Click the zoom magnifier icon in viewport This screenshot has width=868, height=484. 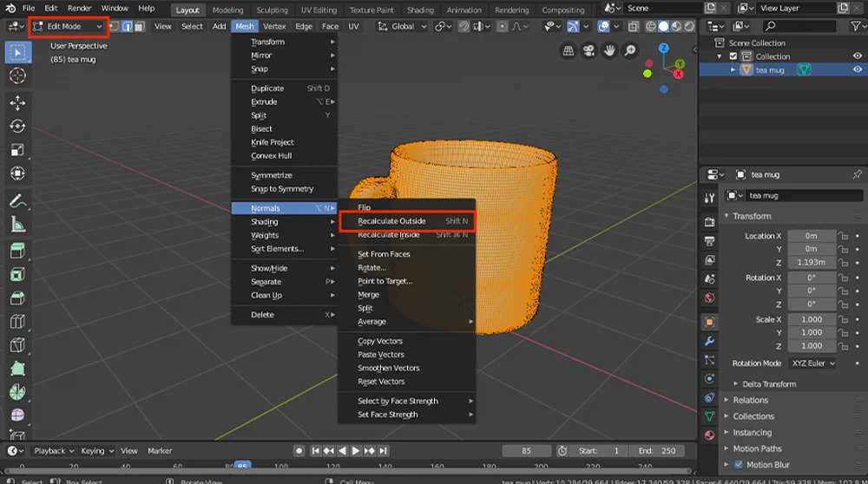(x=630, y=51)
